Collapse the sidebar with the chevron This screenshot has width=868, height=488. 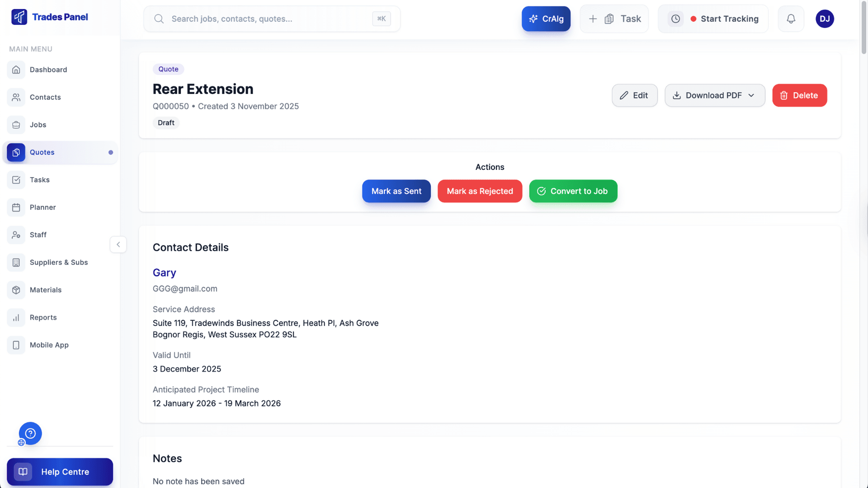click(x=118, y=244)
